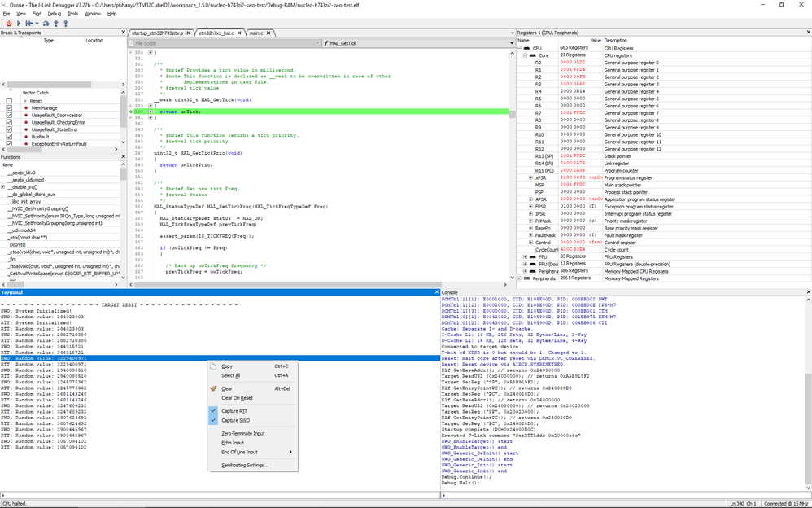This screenshot has height=508, width=812.
Task: Switch to the main.c tab
Action: pos(257,33)
